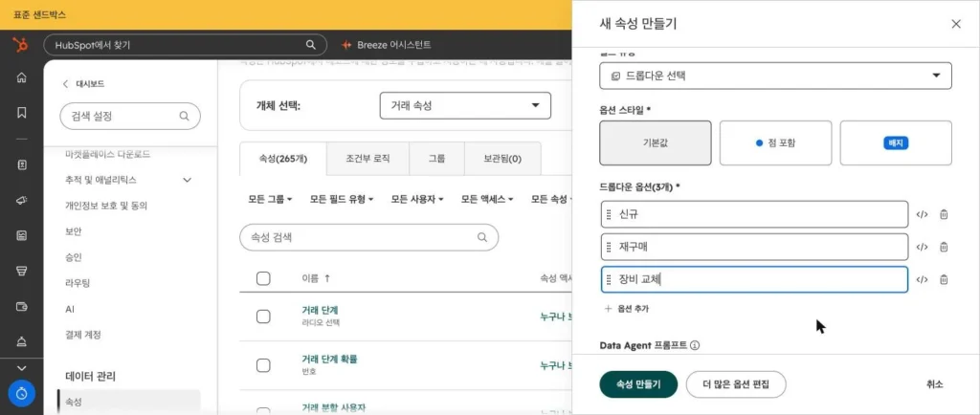This screenshot has width=980, height=415.
Task: Click the HubSpot sprocket logo
Action: click(x=21, y=44)
